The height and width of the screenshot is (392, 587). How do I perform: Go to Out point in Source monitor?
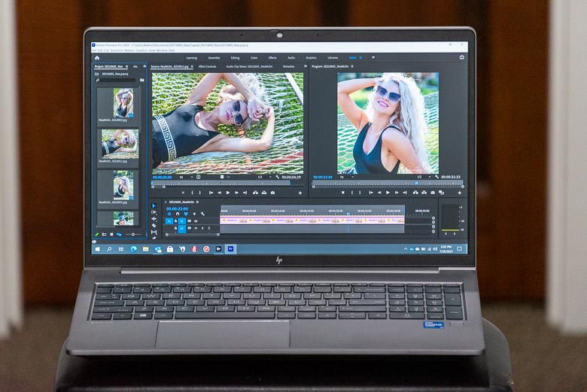[245, 193]
